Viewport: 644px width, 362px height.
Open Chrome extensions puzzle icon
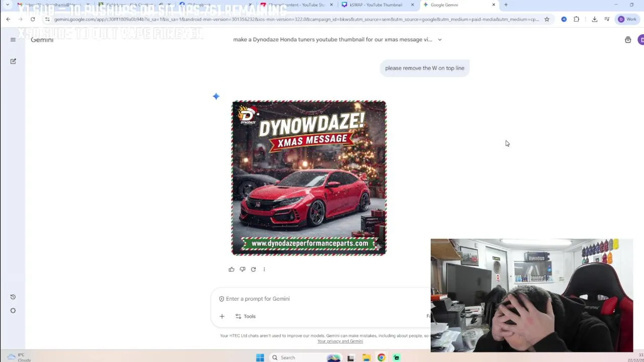coord(577,19)
